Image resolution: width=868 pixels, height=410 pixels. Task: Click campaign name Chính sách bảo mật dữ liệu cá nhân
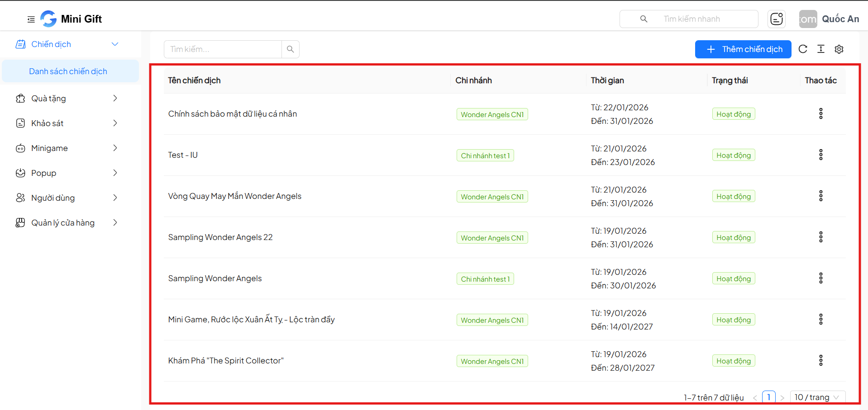[x=233, y=114]
